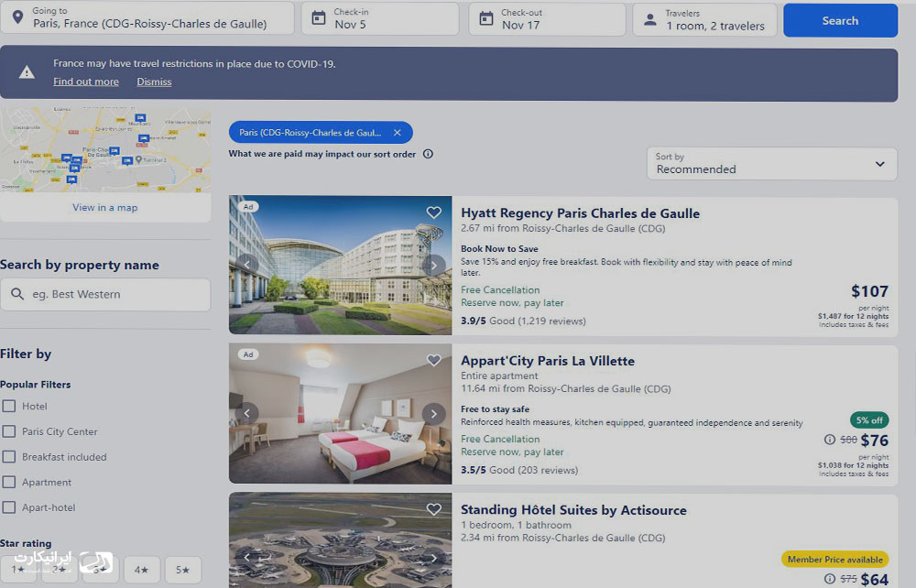Image resolution: width=916 pixels, height=588 pixels.
Task: Toggle the Apart-hotel filter checkbox
Action: point(9,507)
